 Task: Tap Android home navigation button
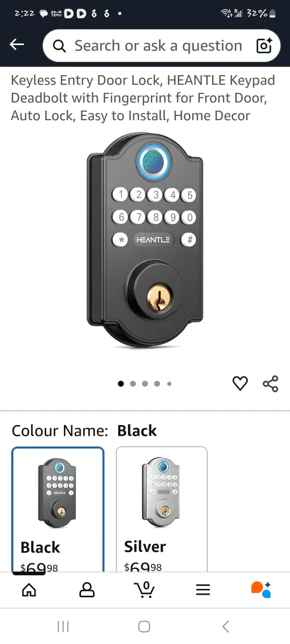(144, 626)
